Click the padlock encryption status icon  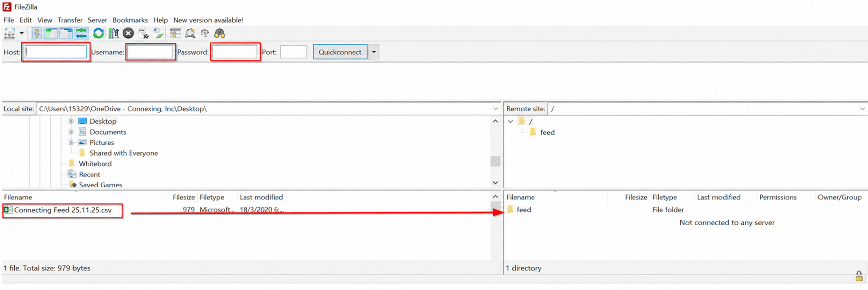point(859,276)
